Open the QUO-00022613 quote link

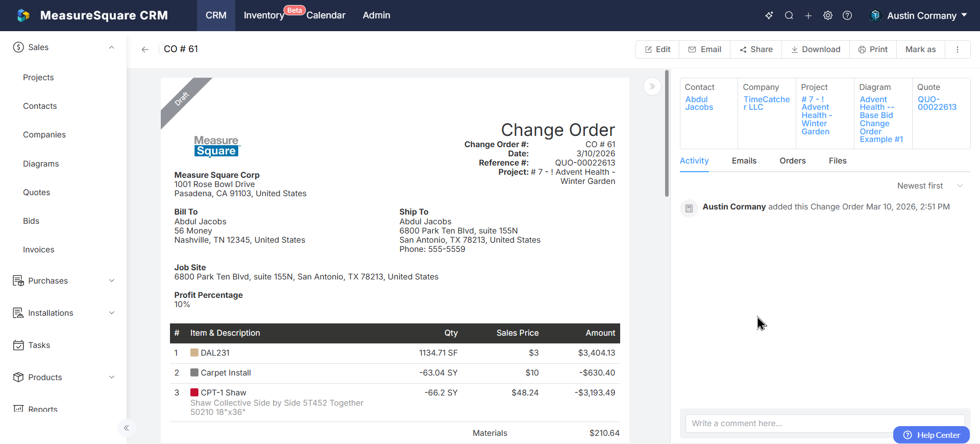pyautogui.click(x=937, y=103)
